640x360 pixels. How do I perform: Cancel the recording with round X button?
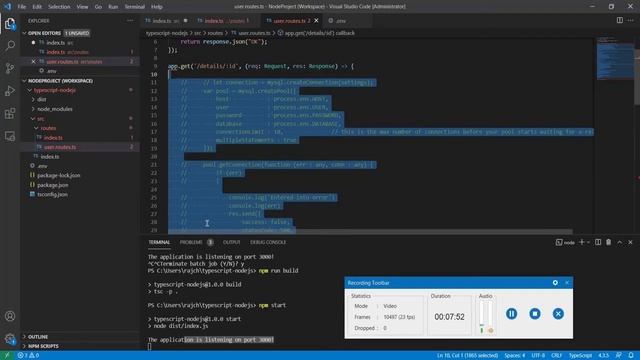pos(558,313)
